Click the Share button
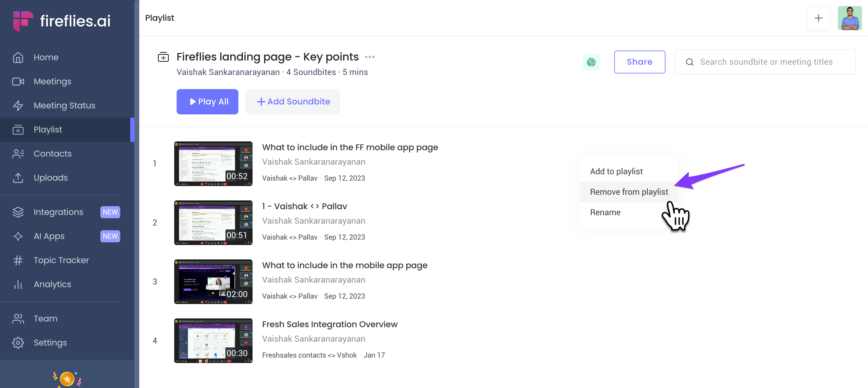The image size is (868, 388). click(639, 62)
